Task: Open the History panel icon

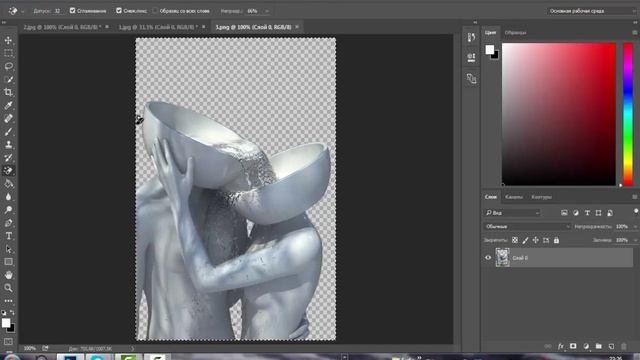Action: (x=471, y=37)
